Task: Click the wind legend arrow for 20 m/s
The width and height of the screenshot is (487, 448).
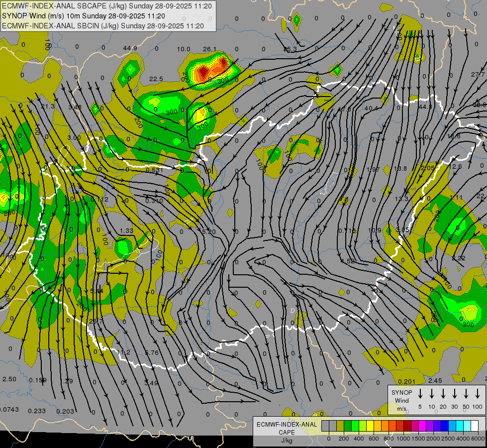Action: pyautogui.click(x=443, y=394)
